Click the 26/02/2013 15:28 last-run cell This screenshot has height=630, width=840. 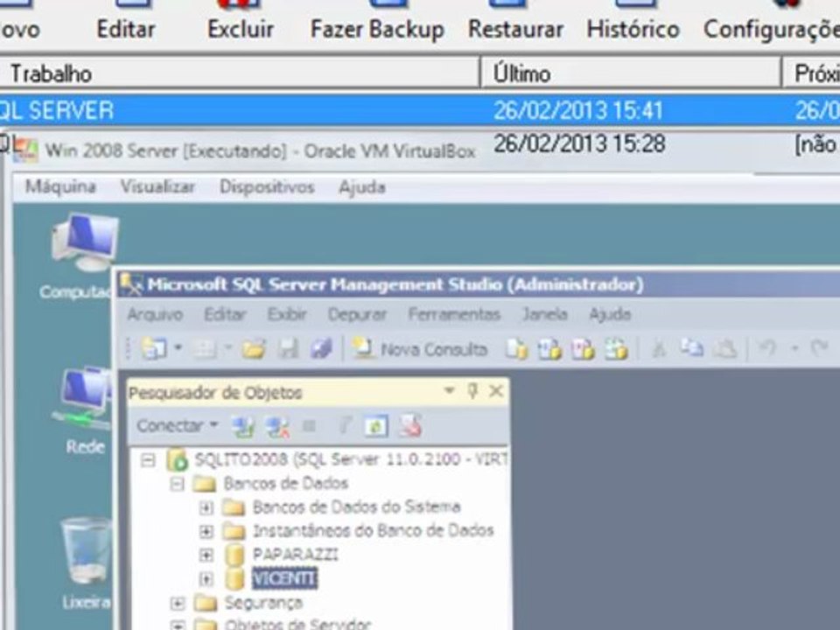(579, 143)
